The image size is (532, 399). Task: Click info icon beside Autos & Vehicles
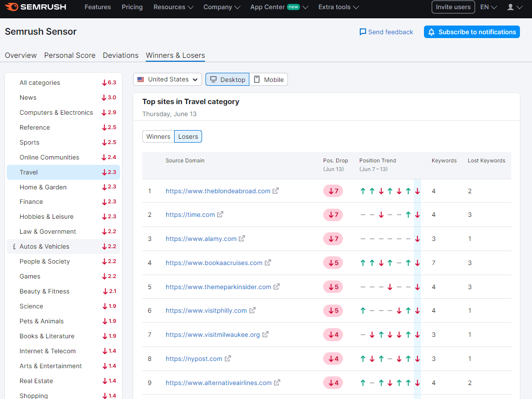point(14,247)
